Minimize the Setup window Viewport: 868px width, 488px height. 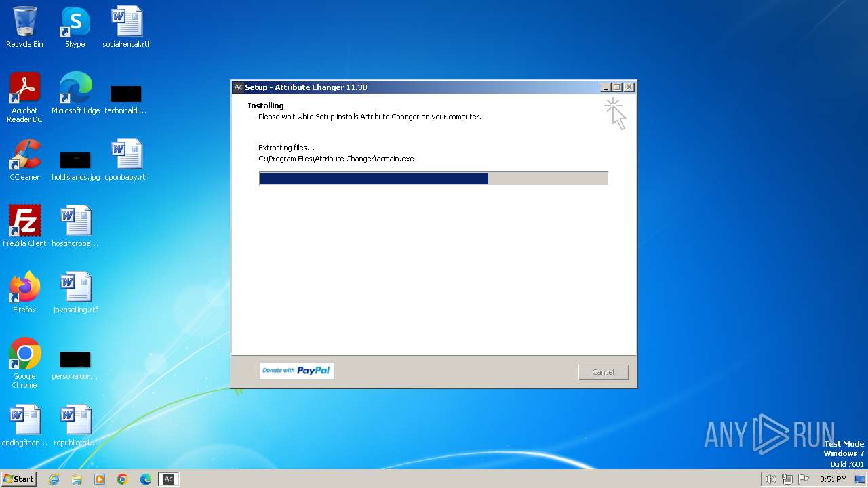tap(606, 87)
